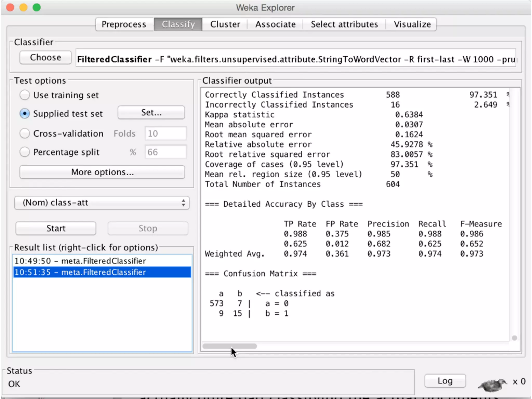Screen dimensions: 532x399
Task: Switch to the Preprocess tab
Action: coord(124,24)
